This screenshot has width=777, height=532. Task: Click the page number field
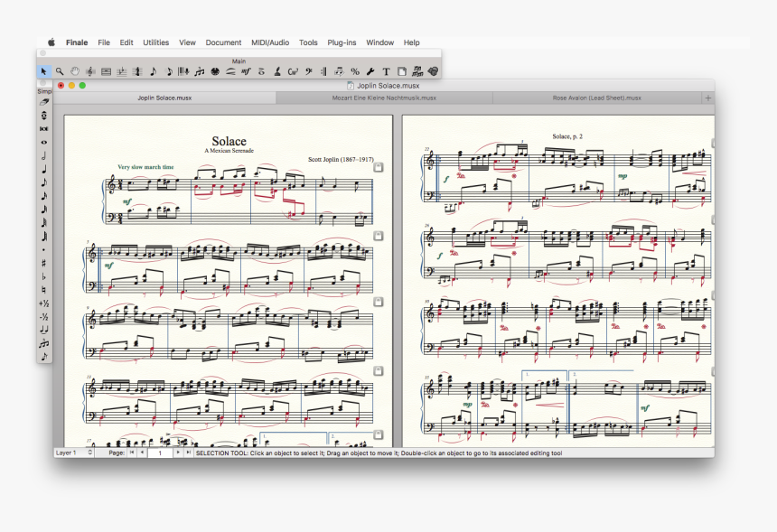(159, 453)
